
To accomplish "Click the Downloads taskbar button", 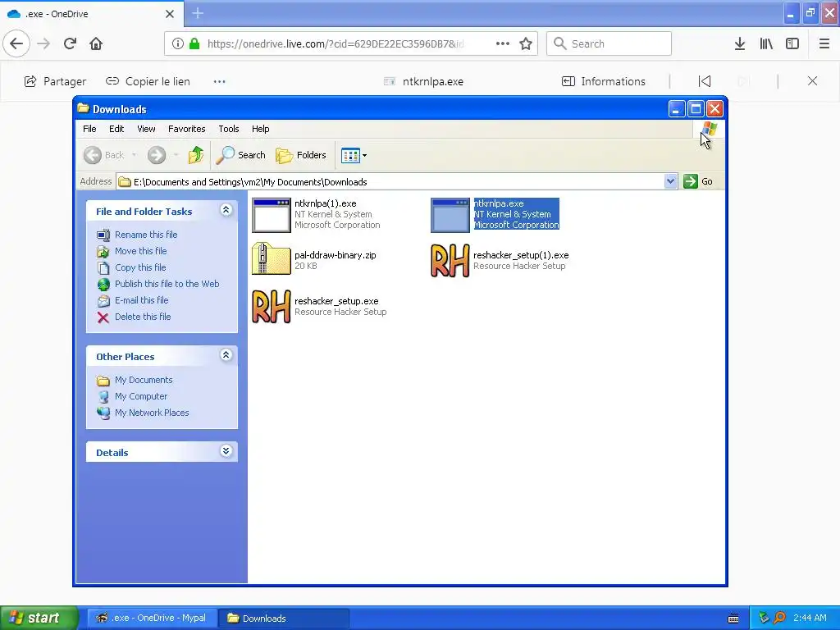I will point(284,618).
